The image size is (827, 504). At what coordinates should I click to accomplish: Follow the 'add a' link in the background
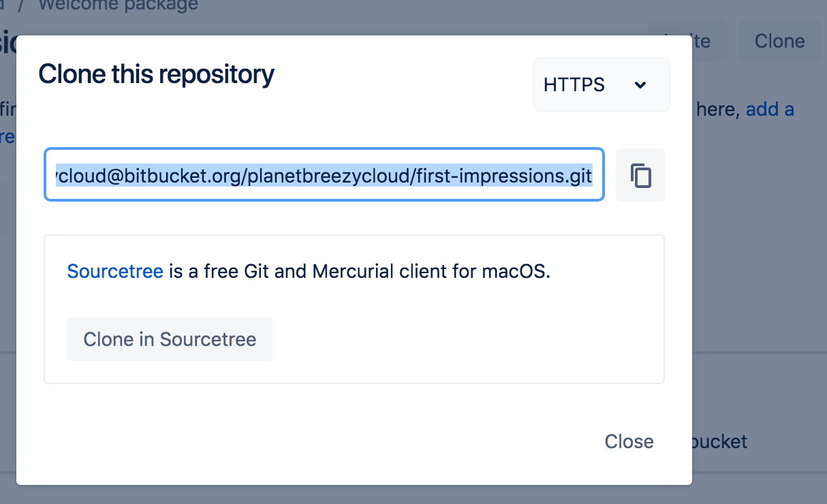(x=770, y=109)
